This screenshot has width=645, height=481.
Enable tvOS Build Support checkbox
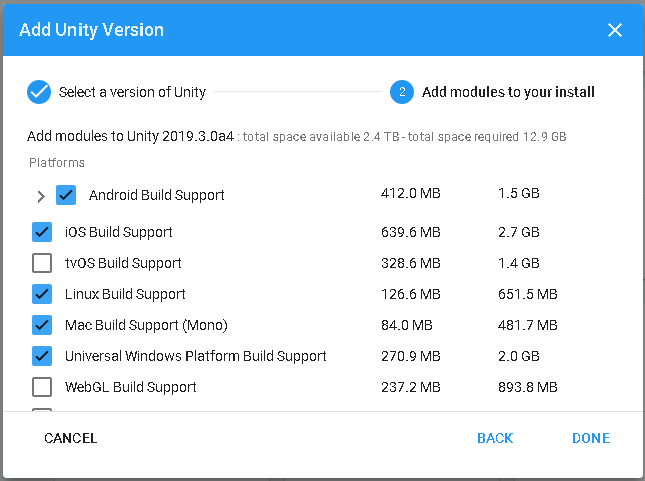click(42, 263)
